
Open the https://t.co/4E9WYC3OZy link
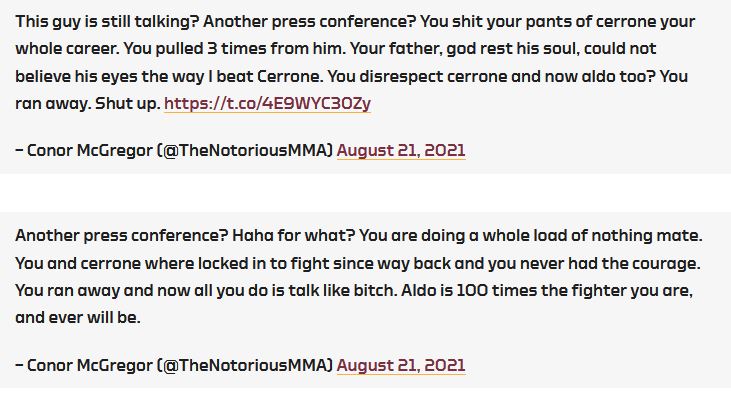point(268,104)
